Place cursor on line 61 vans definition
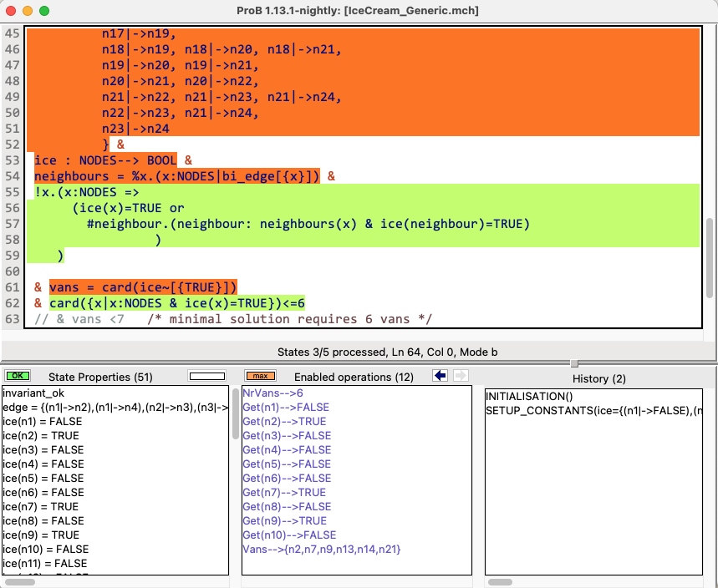The height and width of the screenshot is (588, 718). (143, 286)
